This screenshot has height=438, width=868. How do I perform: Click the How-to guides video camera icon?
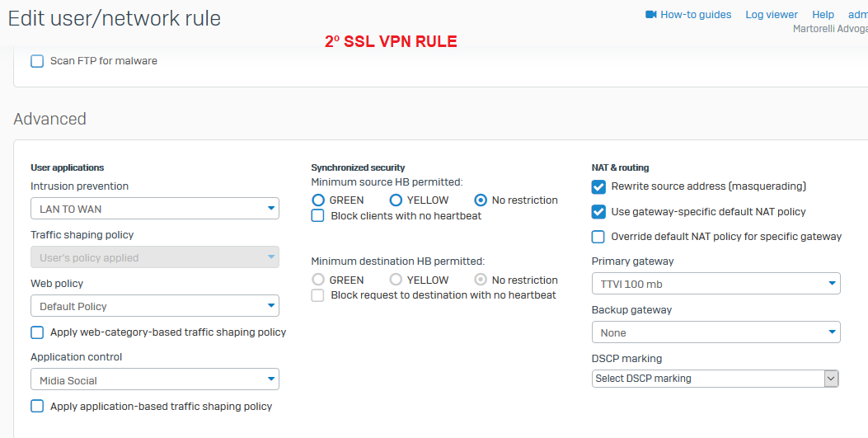click(651, 14)
